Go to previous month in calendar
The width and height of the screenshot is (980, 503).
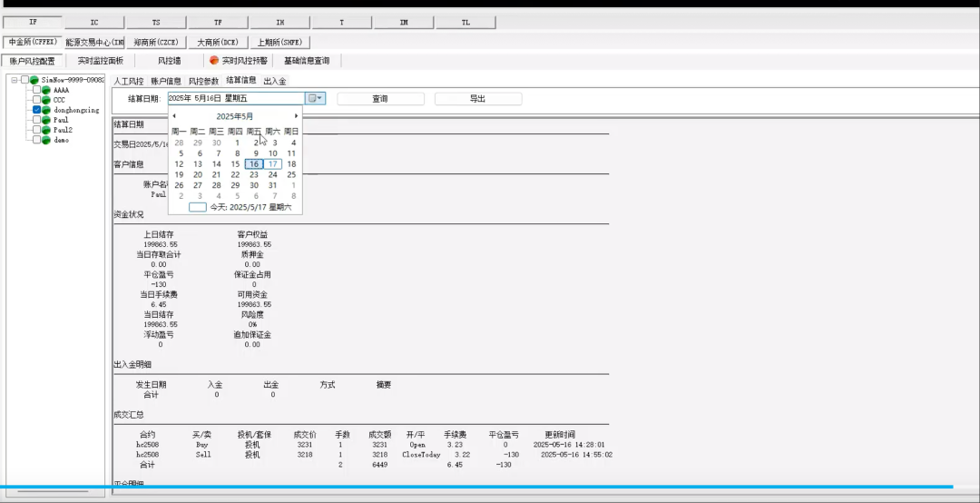[x=174, y=116]
